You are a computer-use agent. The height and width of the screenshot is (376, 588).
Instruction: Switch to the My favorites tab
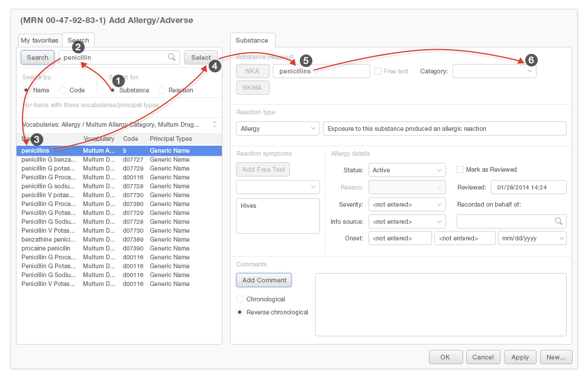pos(39,40)
